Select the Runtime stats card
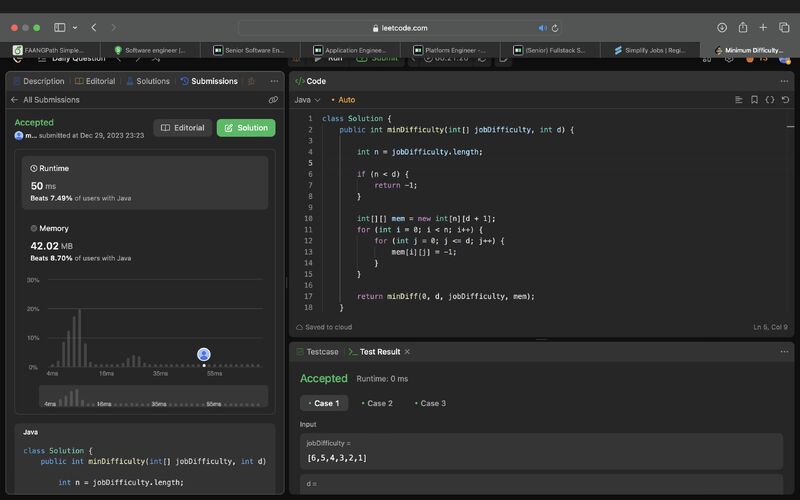800x500 pixels. (145, 183)
